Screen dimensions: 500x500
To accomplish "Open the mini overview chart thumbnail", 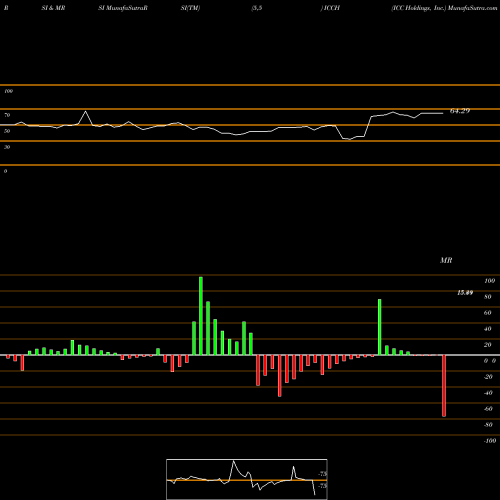I will (247, 479).
